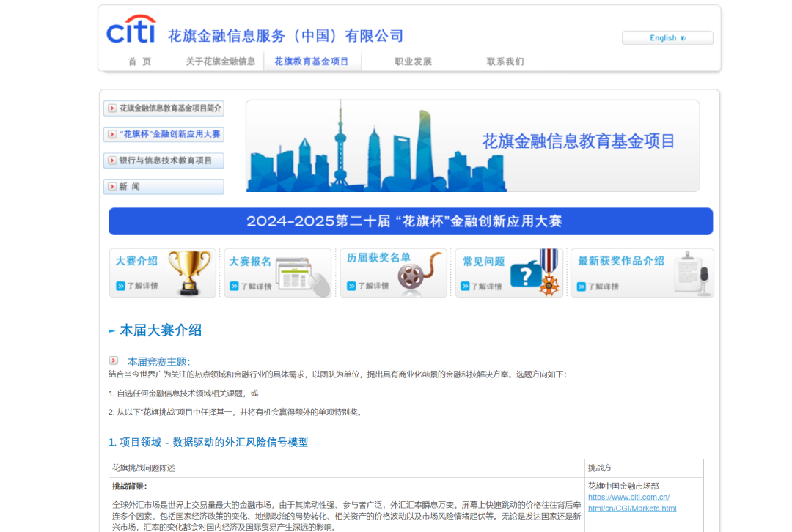This screenshot has width=792, height=532.
Task: Click the company name 花旗金融信息服务（中国）有限公司
Action: click(286, 36)
